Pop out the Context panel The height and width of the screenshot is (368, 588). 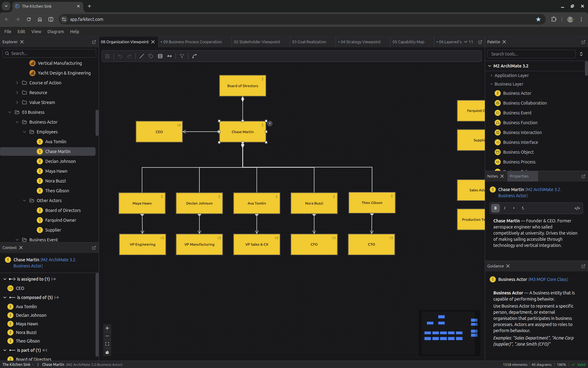point(94,248)
